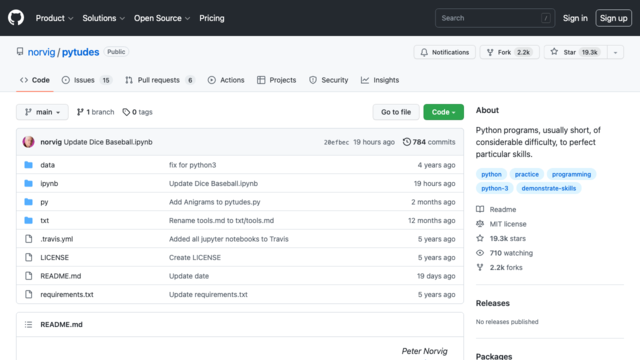Open the py folder icon

(x=29, y=202)
